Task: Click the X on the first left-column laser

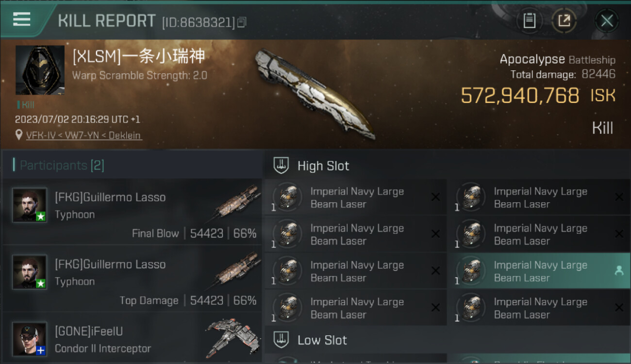Action: 435,197
